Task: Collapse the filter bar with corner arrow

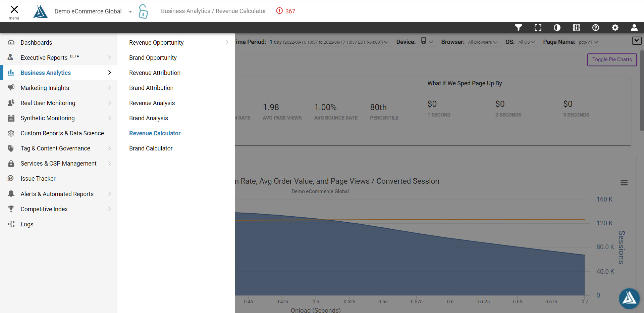Action: 637,41
